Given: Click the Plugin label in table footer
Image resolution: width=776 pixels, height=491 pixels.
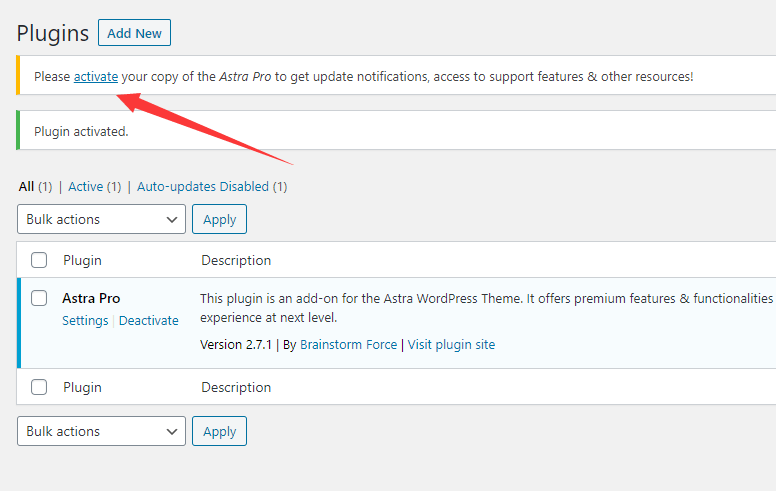Looking at the screenshot, I should point(82,387).
